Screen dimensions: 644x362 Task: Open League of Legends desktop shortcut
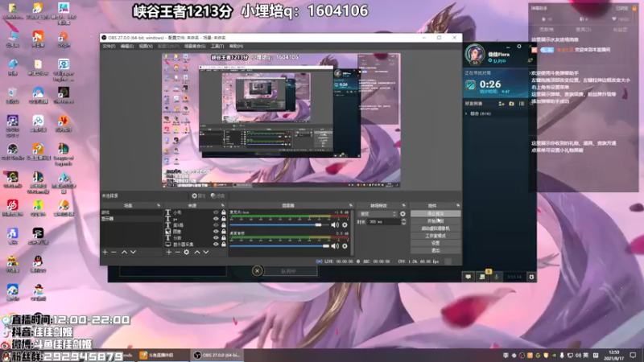tap(64, 154)
